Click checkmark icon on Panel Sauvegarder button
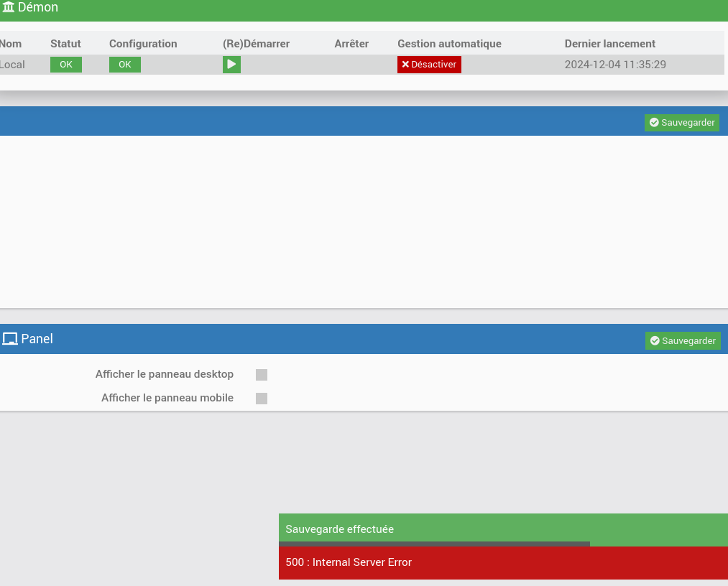The height and width of the screenshot is (586, 728). pos(655,340)
